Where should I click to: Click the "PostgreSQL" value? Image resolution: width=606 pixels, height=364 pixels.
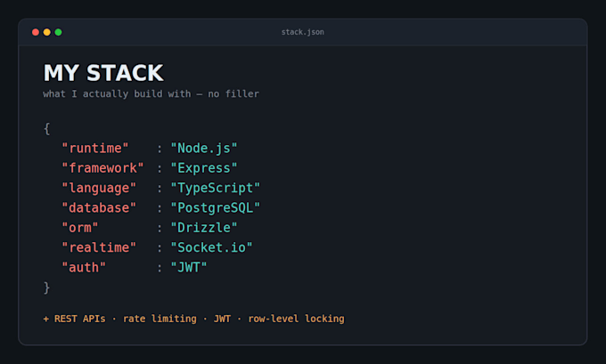point(216,207)
